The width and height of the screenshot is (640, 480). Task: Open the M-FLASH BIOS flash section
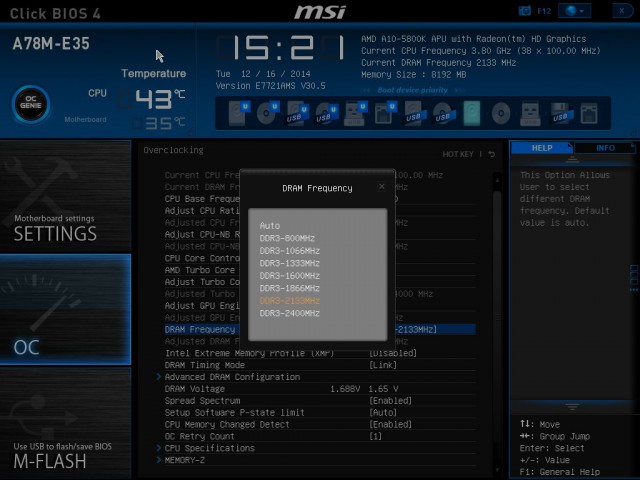(65, 422)
